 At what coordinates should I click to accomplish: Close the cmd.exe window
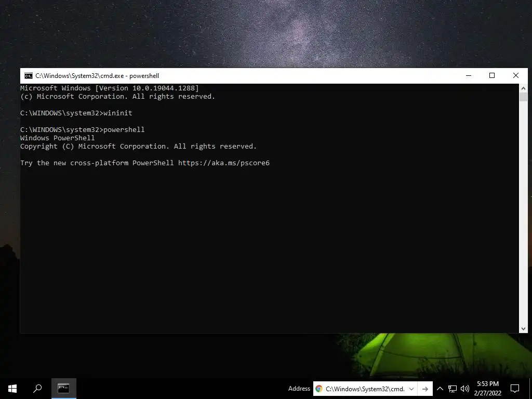516,76
